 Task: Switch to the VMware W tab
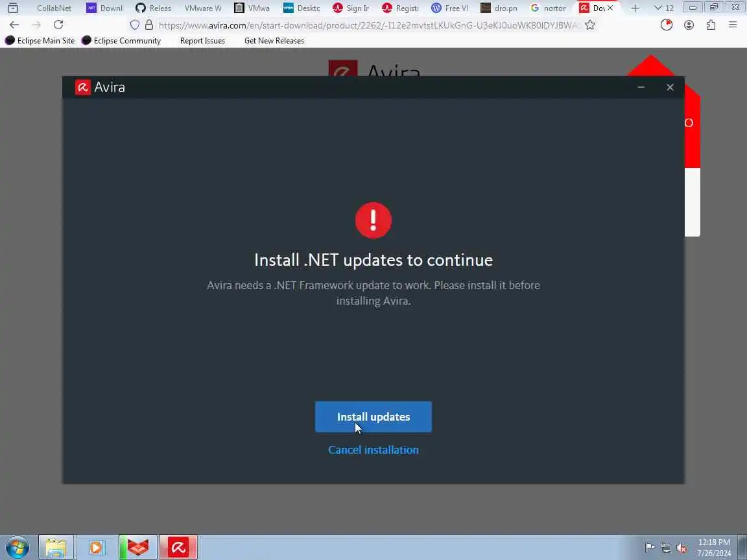(202, 8)
